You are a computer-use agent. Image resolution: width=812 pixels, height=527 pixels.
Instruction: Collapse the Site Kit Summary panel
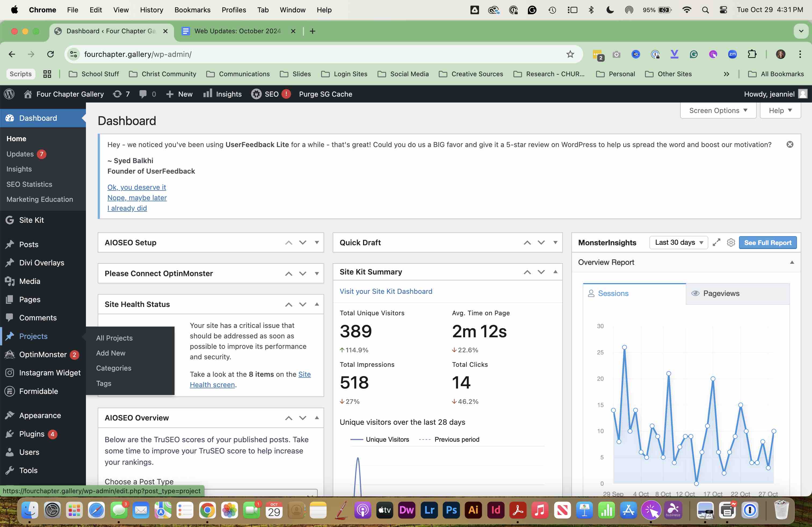point(556,272)
